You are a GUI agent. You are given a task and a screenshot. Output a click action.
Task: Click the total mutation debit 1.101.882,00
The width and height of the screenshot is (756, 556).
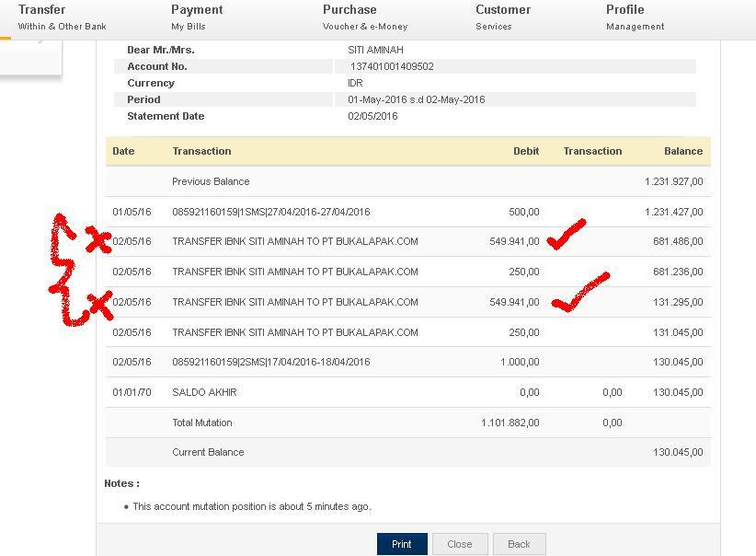click(x=510, y=423)
